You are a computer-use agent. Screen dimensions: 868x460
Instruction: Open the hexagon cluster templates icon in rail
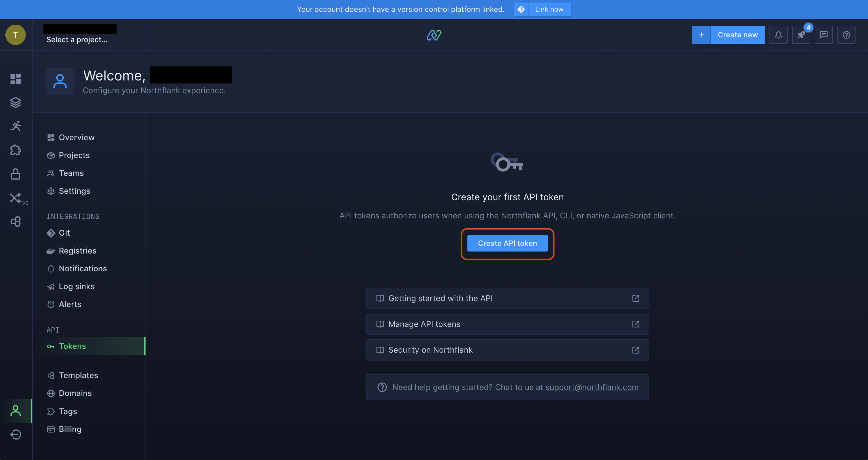click(16, 222)
